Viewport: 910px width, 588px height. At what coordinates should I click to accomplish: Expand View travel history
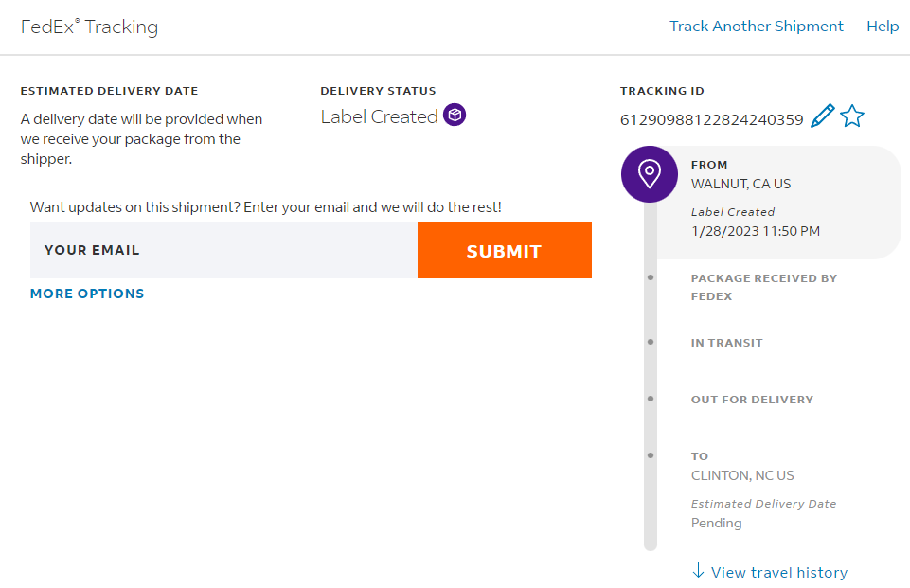778,572
